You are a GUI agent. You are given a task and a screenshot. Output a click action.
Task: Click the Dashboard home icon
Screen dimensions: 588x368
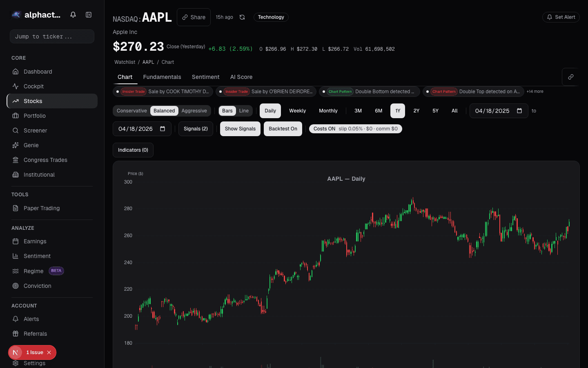click(x=16, y=72)
